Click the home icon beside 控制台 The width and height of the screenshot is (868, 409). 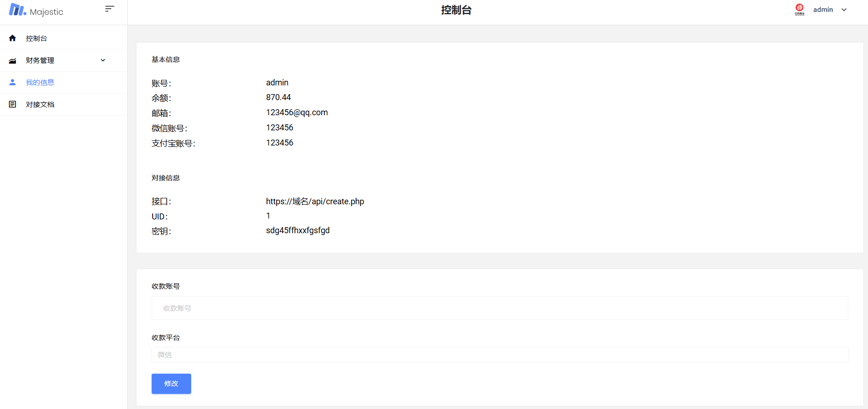pyautogui.click(x=12, y=38)
